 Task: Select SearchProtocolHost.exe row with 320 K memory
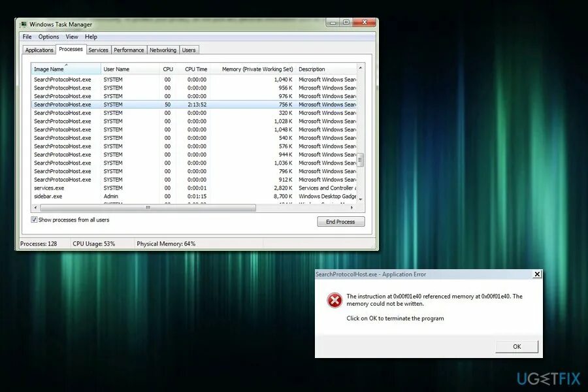pyautogui.click(x=194, y=113)
